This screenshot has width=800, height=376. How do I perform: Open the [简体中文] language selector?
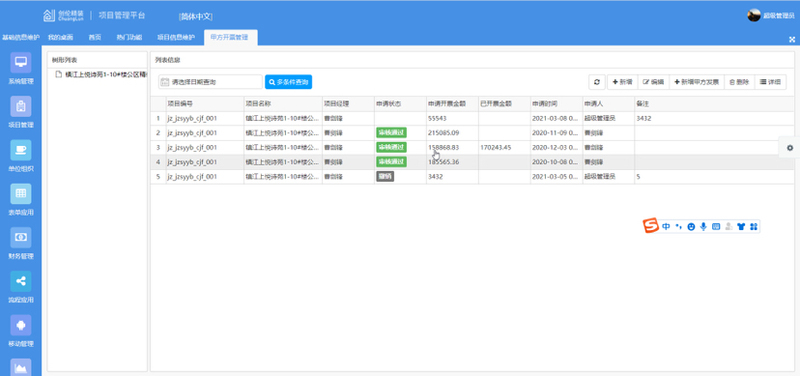click(195, 16)
